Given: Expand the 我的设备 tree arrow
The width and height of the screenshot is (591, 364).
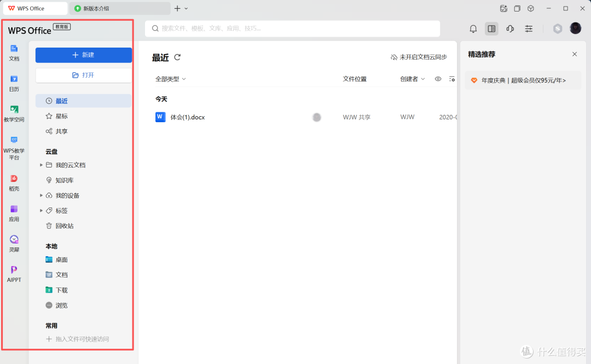Looking at the screenshot, I should coord(41,195).
